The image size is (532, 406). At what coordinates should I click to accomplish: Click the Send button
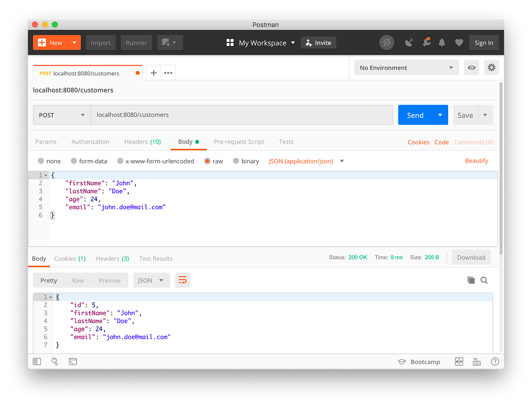point(415,115)
